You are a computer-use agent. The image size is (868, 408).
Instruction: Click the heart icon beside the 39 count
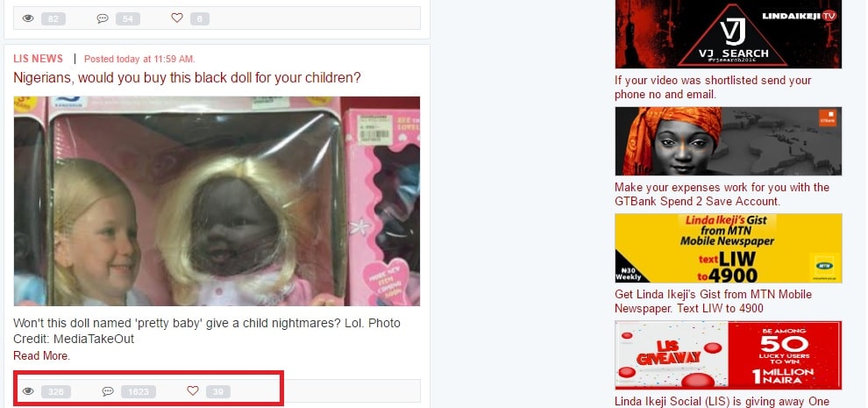(193, 391)
